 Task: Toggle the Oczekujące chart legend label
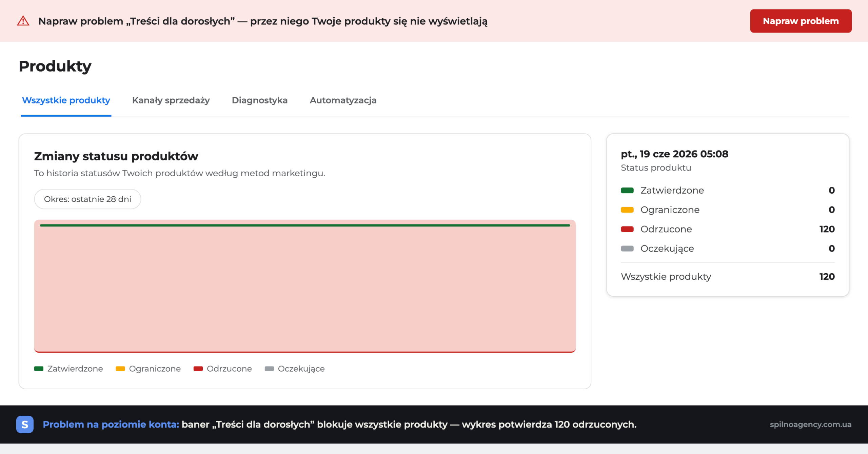(301, 369)
